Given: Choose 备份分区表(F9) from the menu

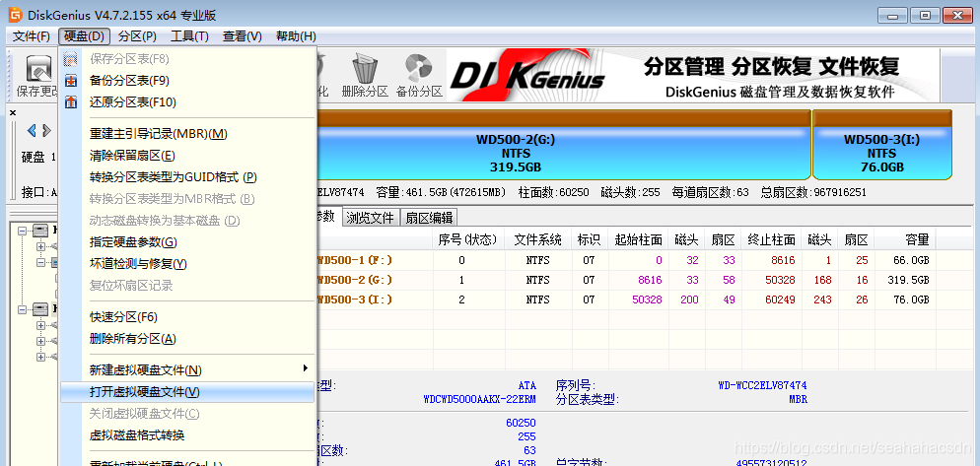Looking at the screenshot, I should [187, 81].
